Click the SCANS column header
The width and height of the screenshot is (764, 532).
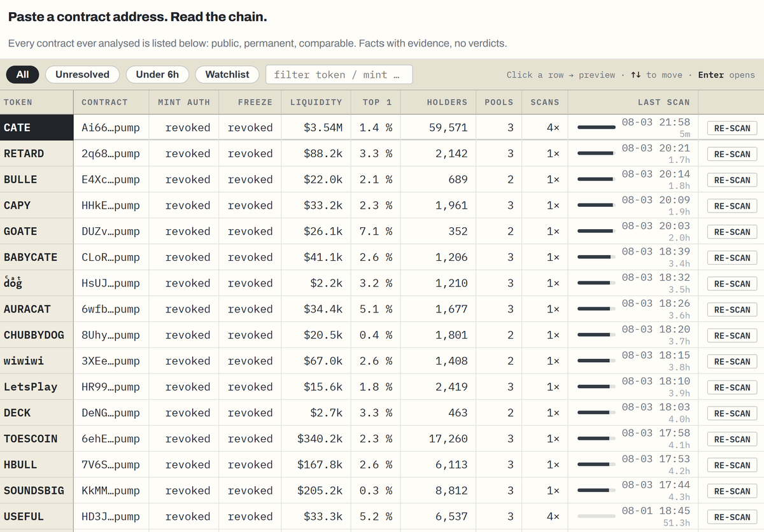(544, 102)
